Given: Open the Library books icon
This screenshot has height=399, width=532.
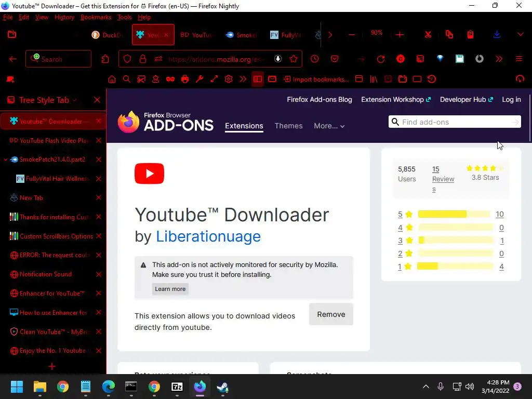Looking at the screenshot, I should (374, 79).
